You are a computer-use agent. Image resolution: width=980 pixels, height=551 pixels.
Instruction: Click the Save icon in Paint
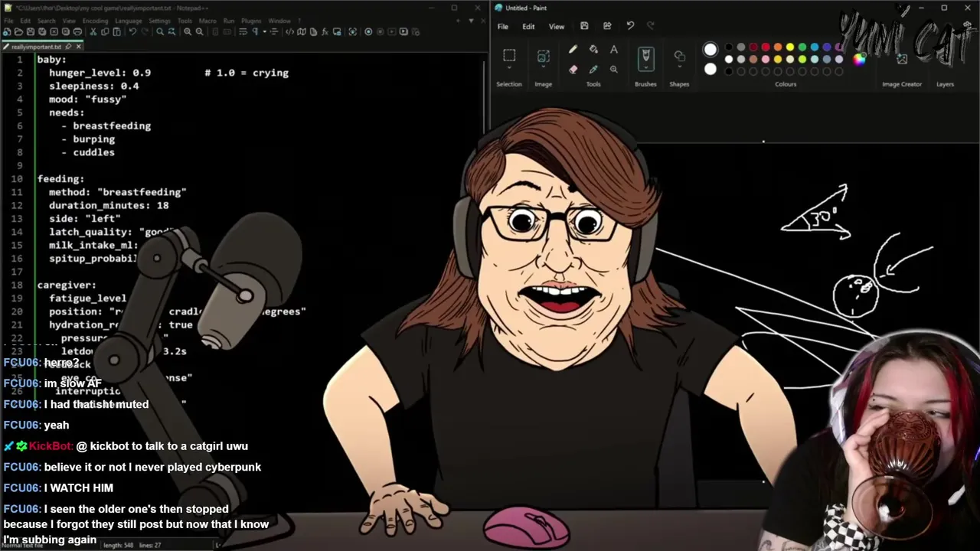(x=584, y=26)
